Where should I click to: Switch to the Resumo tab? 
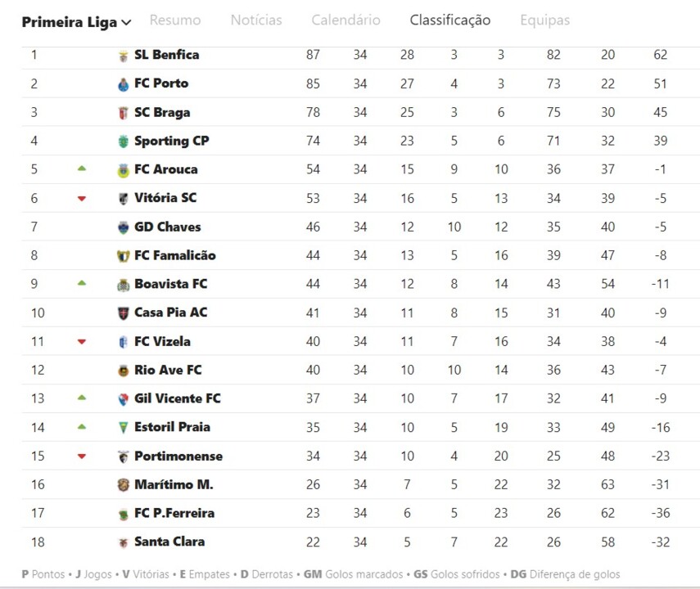[175, 20]
